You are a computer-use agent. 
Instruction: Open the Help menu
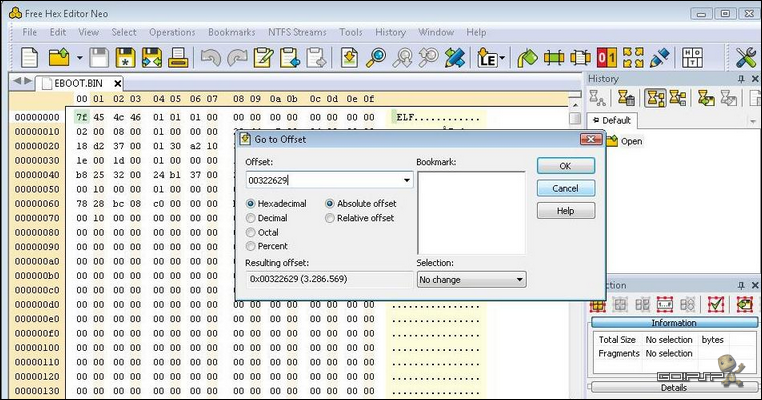coord(476,32)
